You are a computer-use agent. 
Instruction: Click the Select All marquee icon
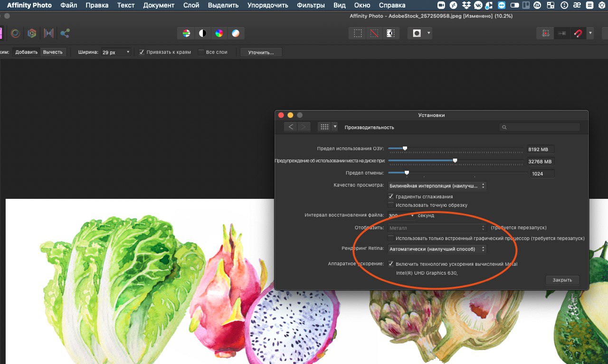358,33
